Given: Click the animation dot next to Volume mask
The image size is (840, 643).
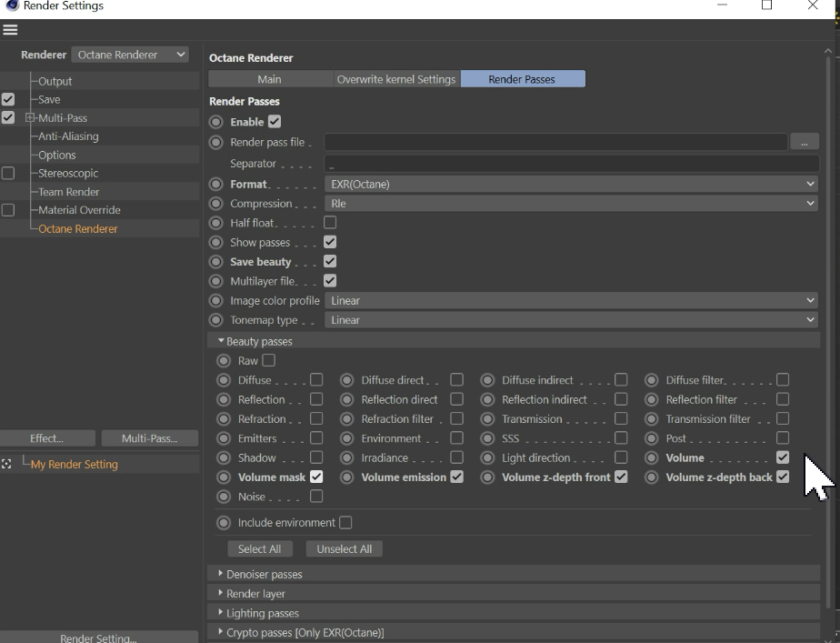Looking at the screenshot, I should (224, 477).
